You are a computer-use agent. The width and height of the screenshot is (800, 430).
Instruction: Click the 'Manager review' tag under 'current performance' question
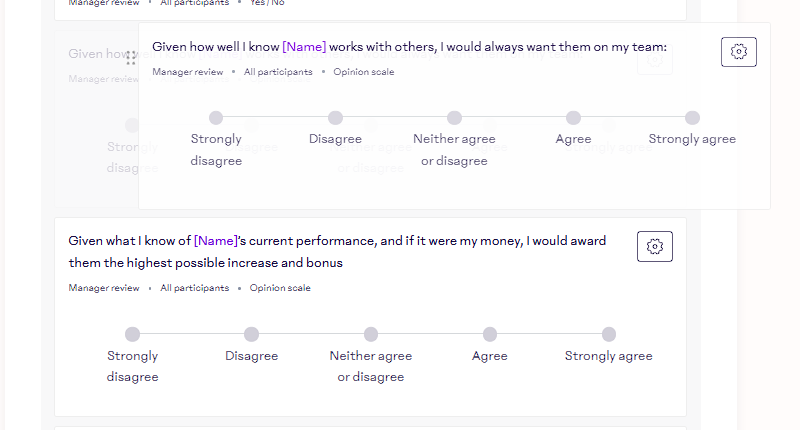(x=104, y=288)
